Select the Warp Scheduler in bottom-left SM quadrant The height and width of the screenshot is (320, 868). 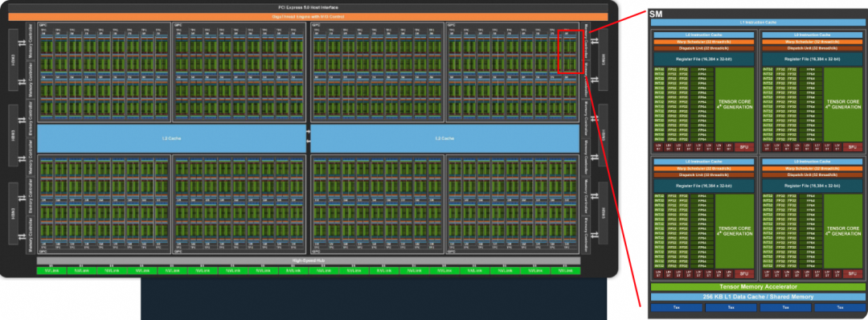(x=704, y=168)
